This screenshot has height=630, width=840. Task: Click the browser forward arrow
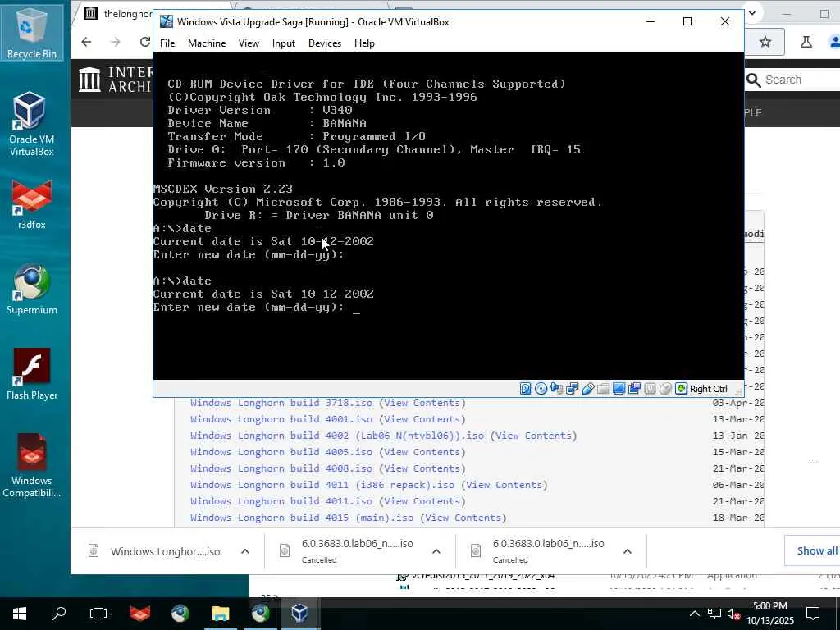click(x=115, y=42)
